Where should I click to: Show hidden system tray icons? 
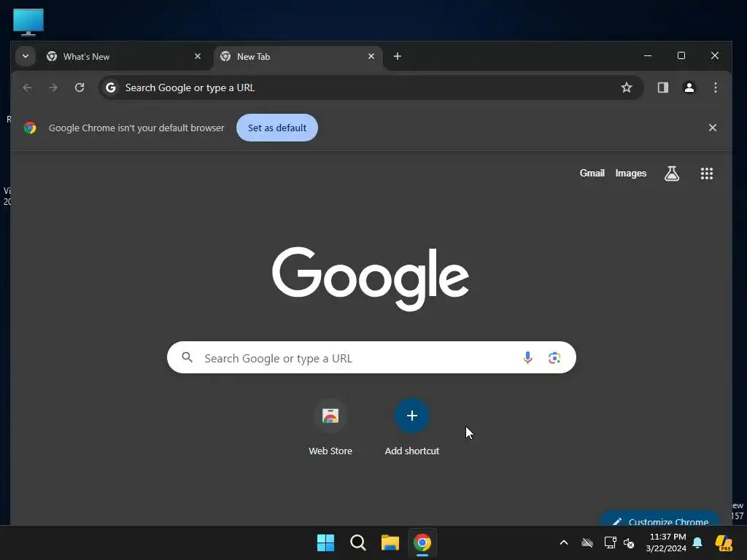click(x=564, y=542)
